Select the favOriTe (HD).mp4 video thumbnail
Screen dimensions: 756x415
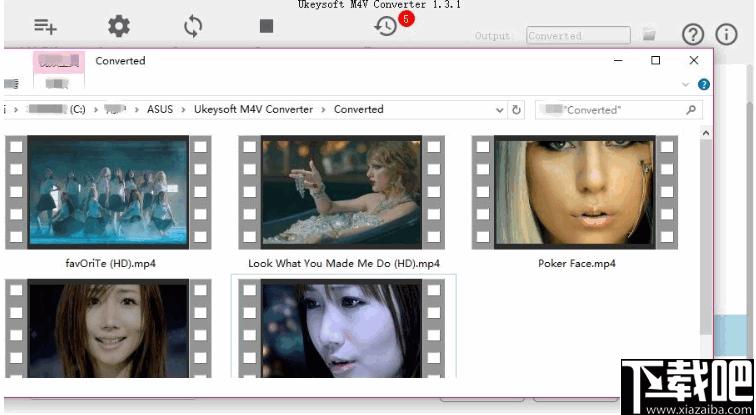[108, 192]
